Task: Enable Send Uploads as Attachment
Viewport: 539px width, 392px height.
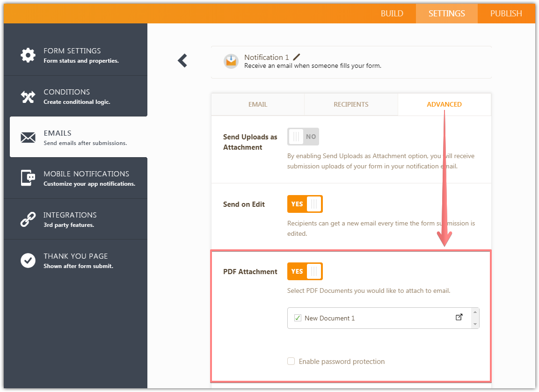Action: (x=303, y=137)
